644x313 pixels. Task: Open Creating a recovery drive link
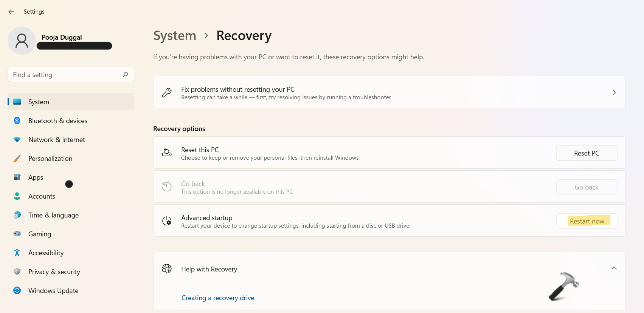point(218,298)
